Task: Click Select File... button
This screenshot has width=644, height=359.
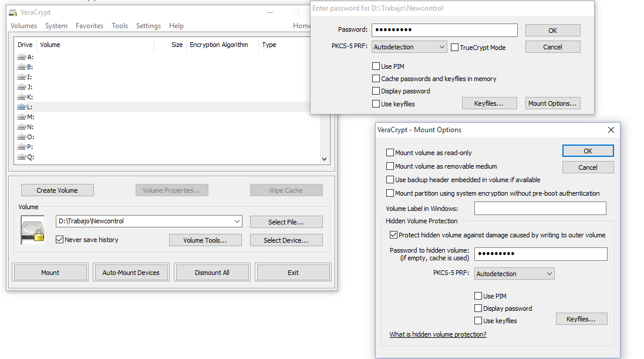Action: [286, 222]
